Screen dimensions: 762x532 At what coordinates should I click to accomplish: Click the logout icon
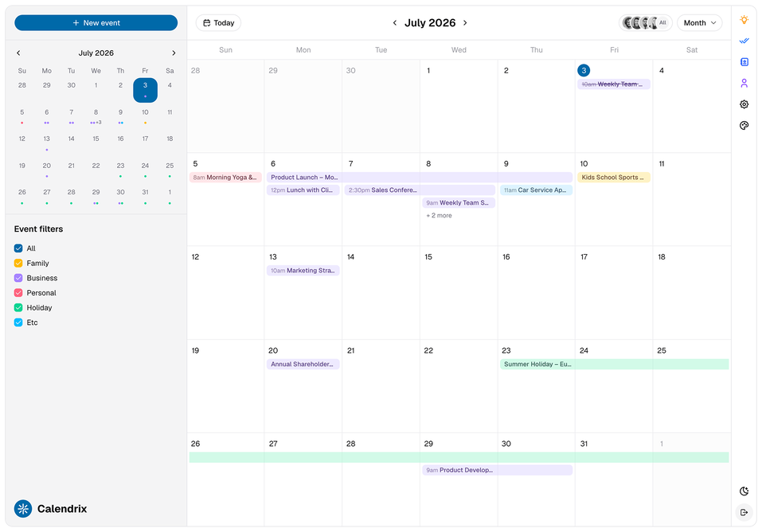(x=744, y=512)
